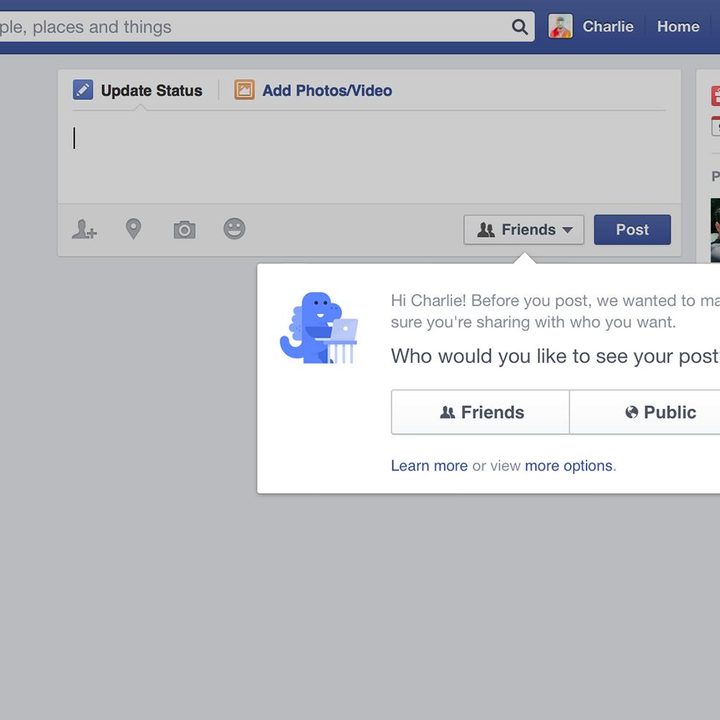Choose Public in the privacy popup

tap(645, 412)
